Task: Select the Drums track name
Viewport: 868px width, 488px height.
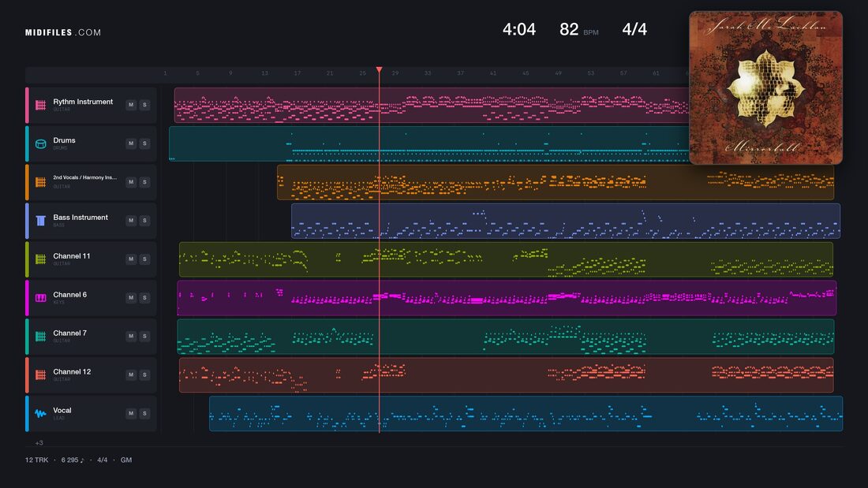Action: click(x=64, y=140)
